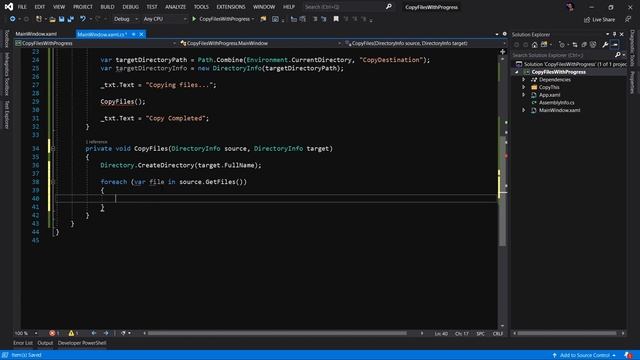Click the Home icon in Solution Explorer
The height and width of the screenshot is (360, 640).
(x=534, y=45)
